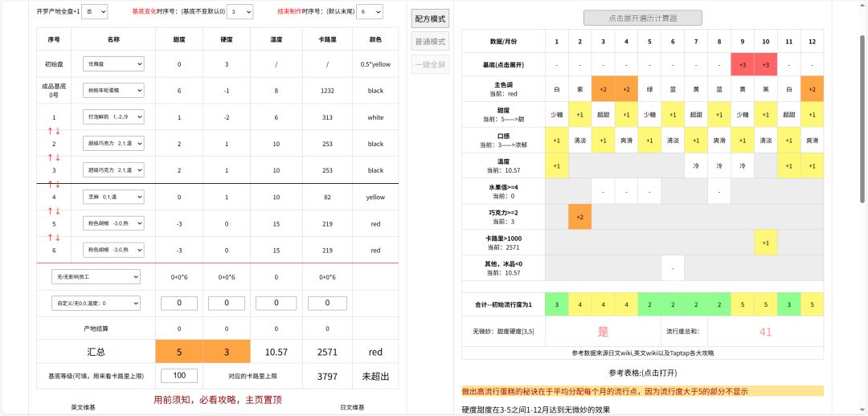
Task: Click the custom 甜度 input field
Action: coord(178,303)
